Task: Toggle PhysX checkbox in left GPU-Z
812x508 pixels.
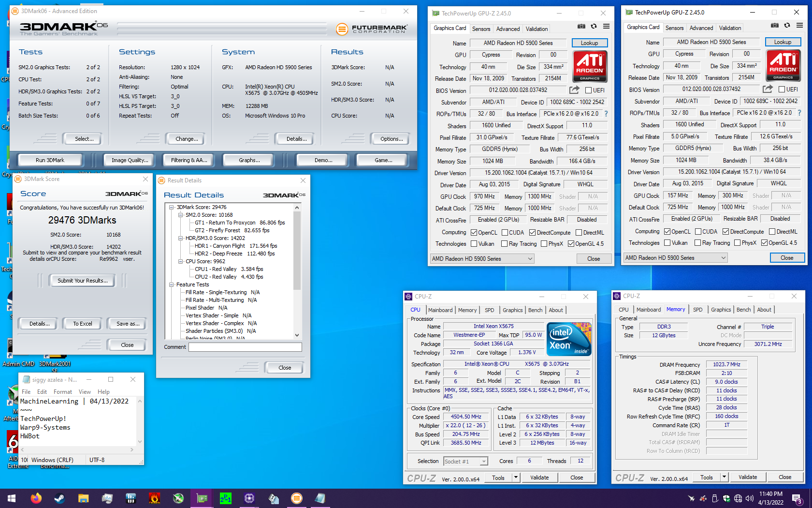Action: (544, 244)
